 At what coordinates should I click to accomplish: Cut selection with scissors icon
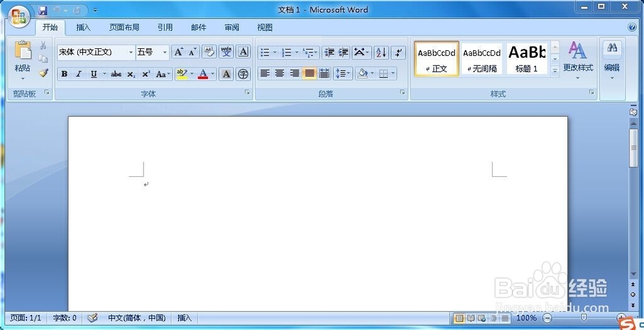(43, 45)
